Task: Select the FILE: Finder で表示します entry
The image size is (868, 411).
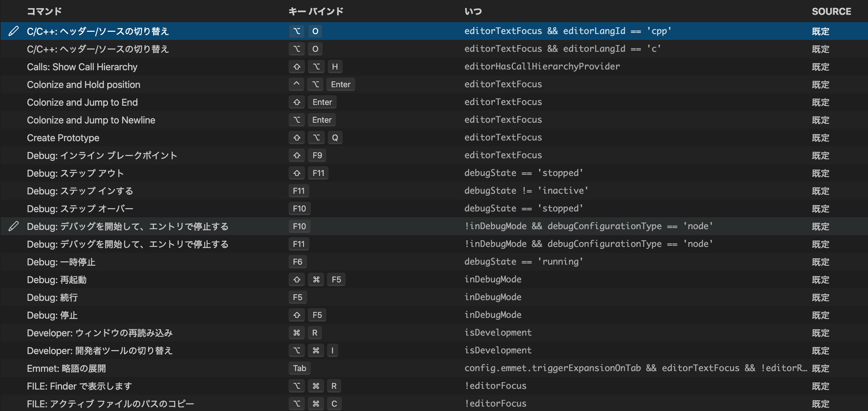Action: pyautogui.click(x=79, y=386)
